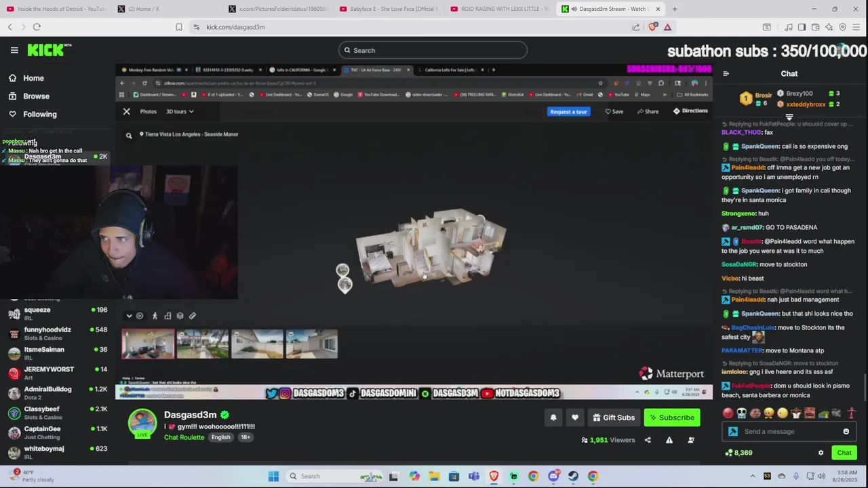The width and height of the screenshot is (868, 488).
Task: Open the emoji picker in chat input
Action: click(x=846, y=432)
